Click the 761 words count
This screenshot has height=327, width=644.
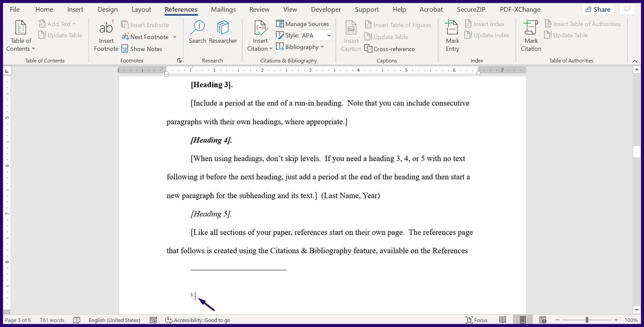(x=52, y=320)
